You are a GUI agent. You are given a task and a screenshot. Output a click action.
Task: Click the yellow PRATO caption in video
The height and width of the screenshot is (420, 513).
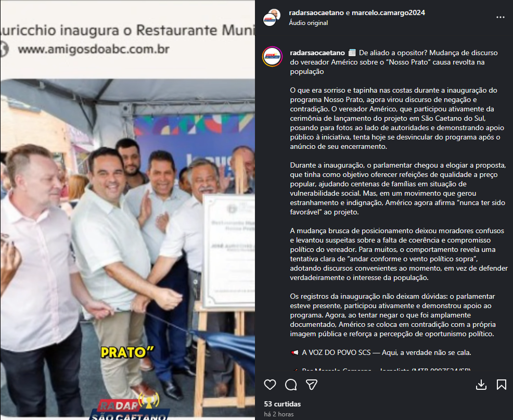[127, 352]
